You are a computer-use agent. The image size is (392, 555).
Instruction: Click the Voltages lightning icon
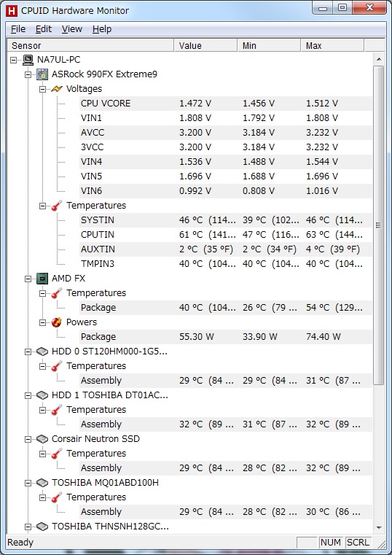pos(57,89)
